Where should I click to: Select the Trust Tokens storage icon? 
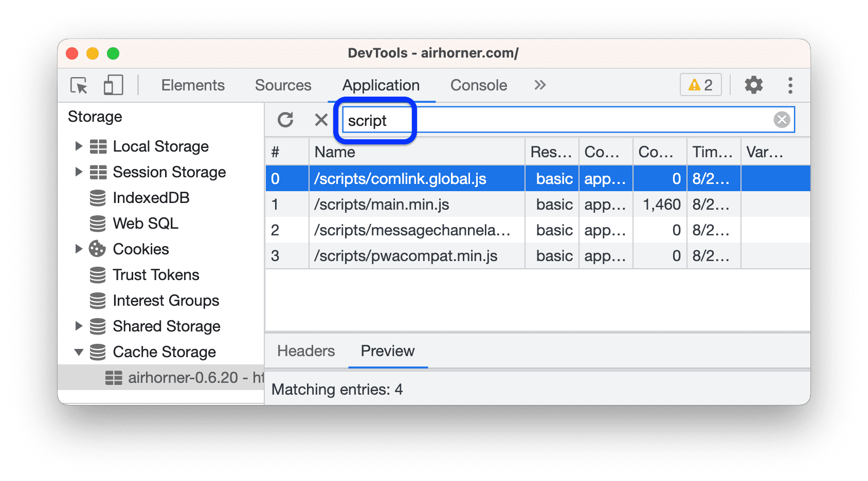point(98,274)
